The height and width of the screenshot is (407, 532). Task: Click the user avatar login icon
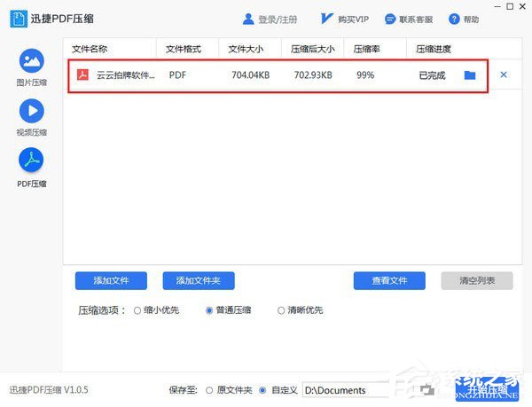tap(248, 19)
